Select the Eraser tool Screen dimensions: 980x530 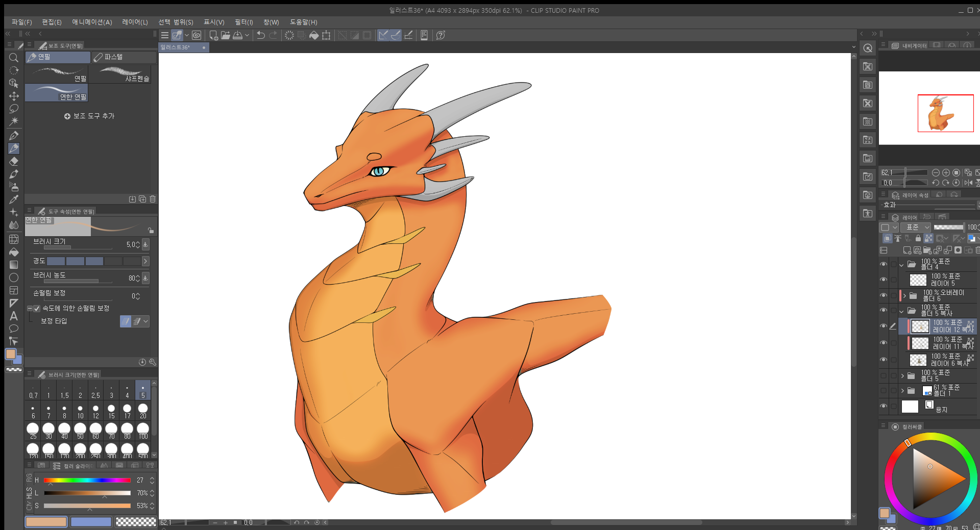coord(14,161)
